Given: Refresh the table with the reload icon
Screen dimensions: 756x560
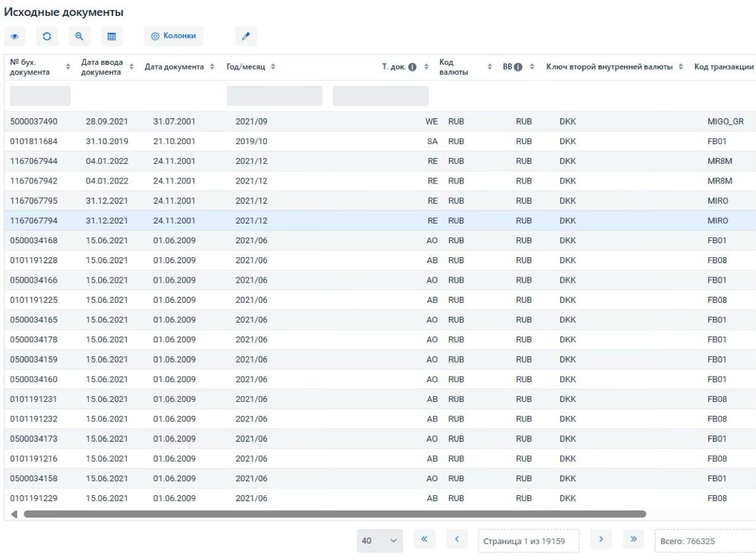Looking at the screenshot, I should (47, 37).
